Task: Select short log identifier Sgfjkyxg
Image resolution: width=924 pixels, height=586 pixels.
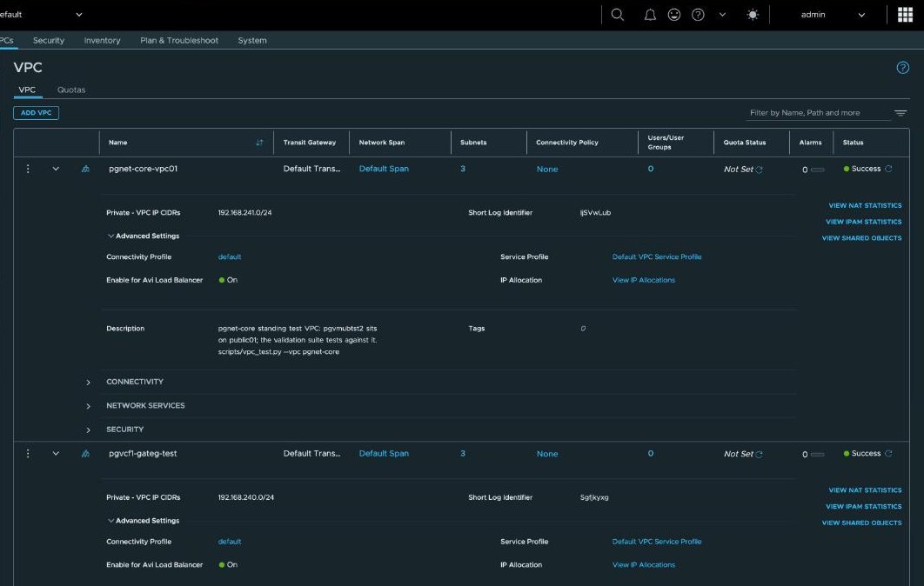Action: 594,497
